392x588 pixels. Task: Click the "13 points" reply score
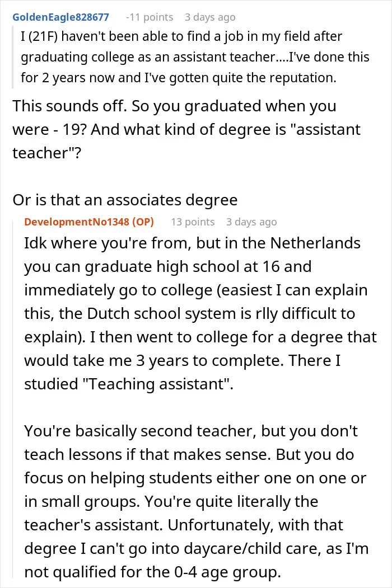[x=193, y=222]
